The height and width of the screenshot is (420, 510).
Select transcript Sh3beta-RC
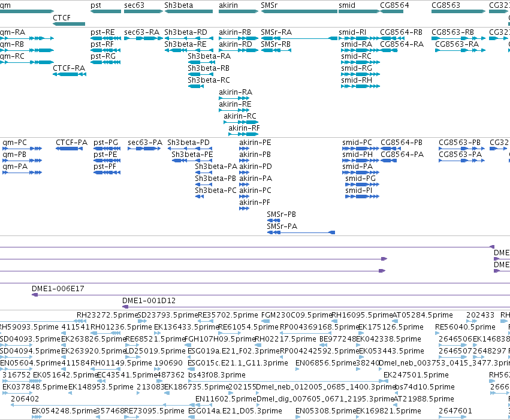coord(196,86)
